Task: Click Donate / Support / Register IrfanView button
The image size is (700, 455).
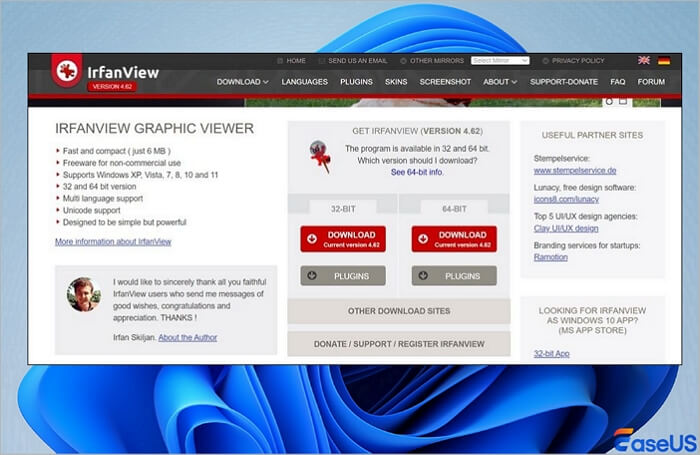Action: click(x=399, y=344)
